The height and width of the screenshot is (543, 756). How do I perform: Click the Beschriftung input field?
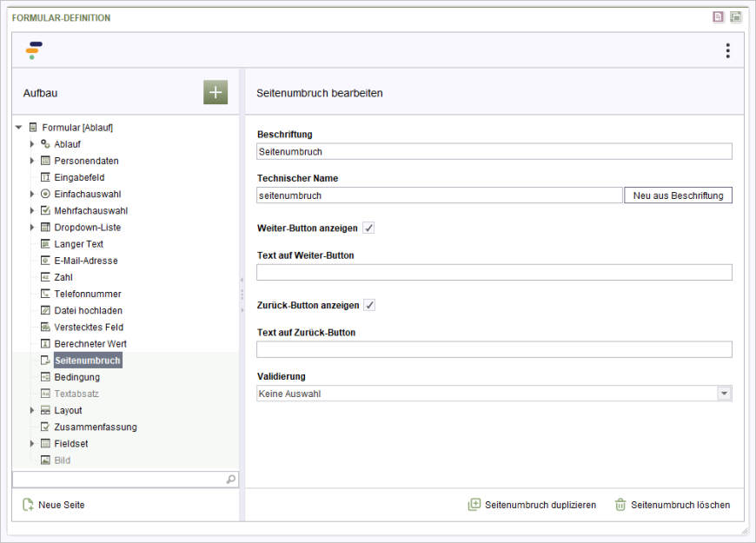(494, 151)
